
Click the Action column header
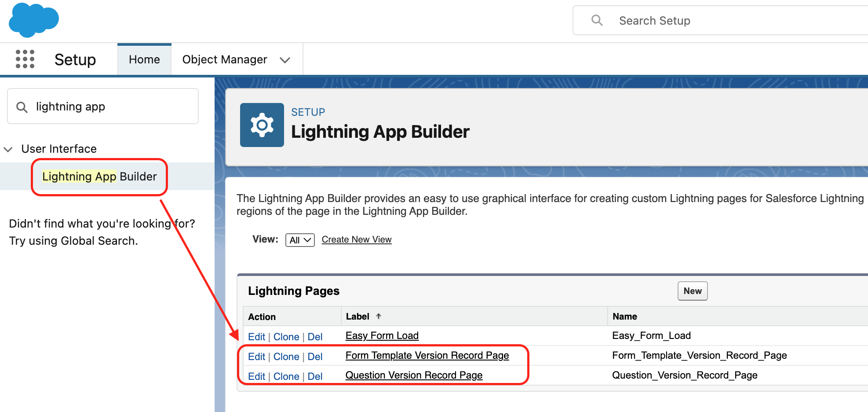262,317
